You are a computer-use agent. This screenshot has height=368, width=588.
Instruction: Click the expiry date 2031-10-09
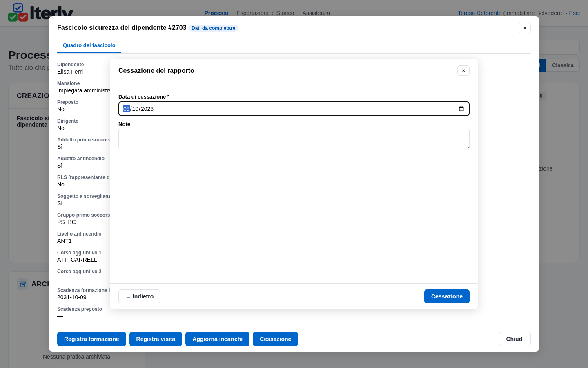click(72, 297)
